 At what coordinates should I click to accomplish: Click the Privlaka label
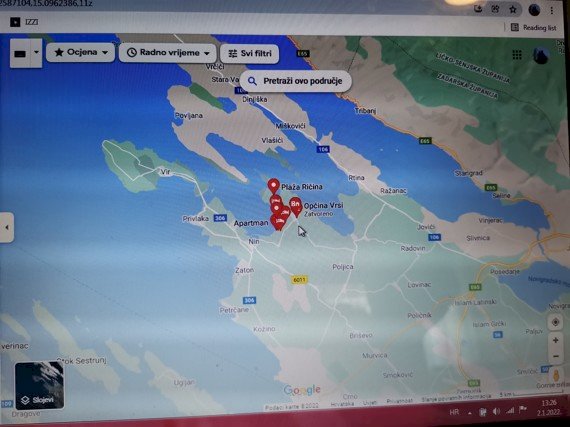point(196,219)
